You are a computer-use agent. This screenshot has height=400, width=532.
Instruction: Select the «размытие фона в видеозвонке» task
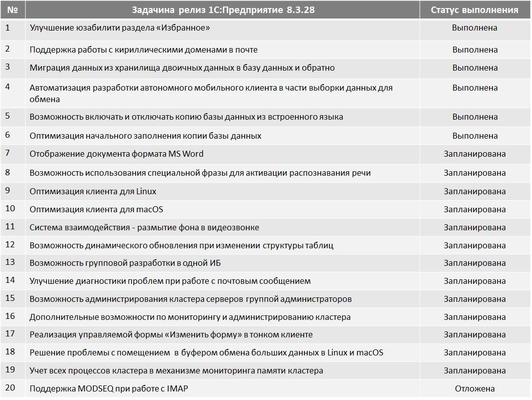144,227
